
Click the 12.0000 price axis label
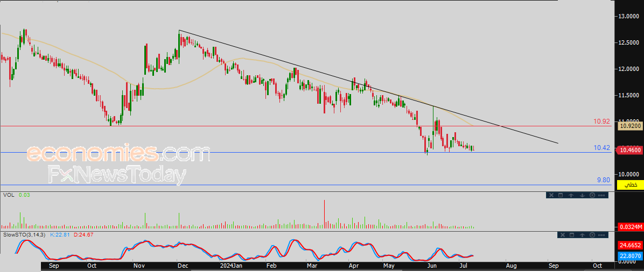click(629, 69)
